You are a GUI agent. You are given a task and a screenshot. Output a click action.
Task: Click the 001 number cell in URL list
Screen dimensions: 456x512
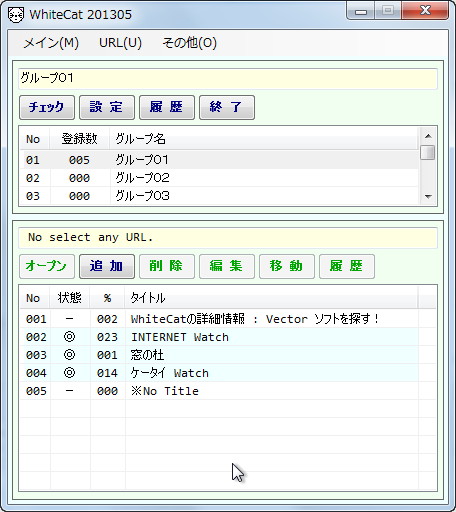tap(36, 319)
